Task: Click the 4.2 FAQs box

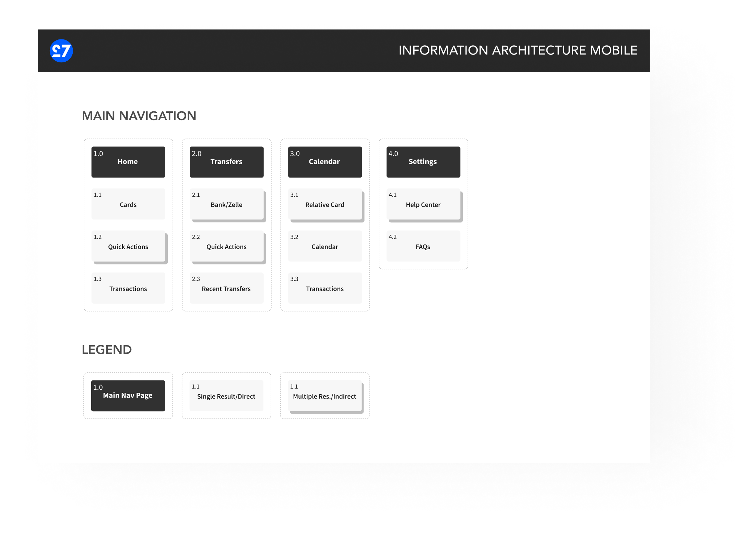Action: coord(423,246)
